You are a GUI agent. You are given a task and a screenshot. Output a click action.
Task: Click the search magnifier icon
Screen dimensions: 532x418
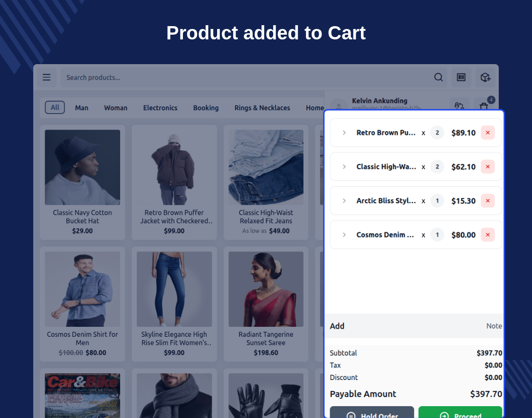(438, 77)
